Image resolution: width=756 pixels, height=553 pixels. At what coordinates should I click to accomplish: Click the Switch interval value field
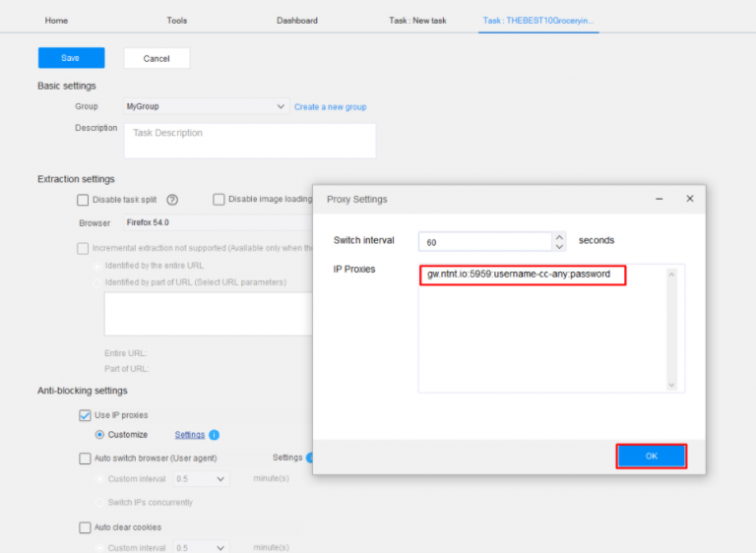pyautogui.click(x=485, y=242)
